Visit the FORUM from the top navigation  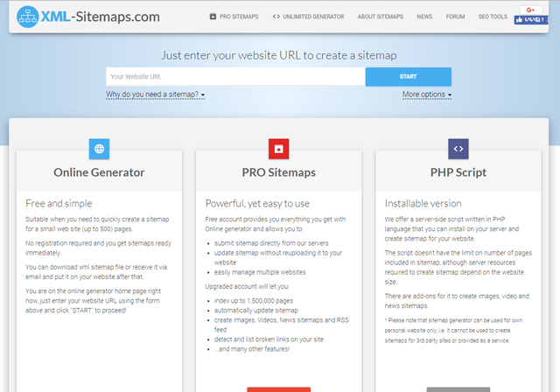[455, 17]
